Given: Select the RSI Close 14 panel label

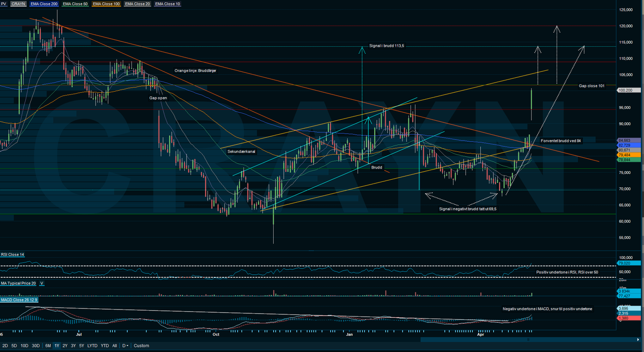Looking at the screenshot, I should point(12,254).
